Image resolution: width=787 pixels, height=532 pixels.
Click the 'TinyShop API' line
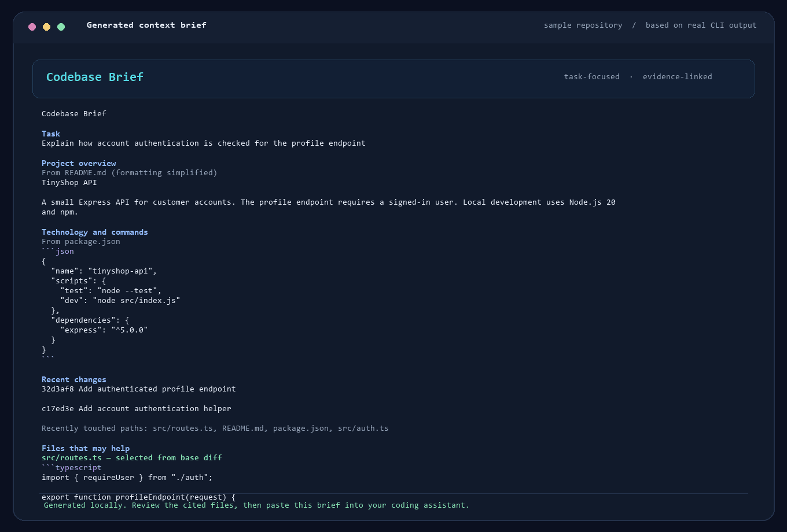pyautogui.click(x=69, y=182)
